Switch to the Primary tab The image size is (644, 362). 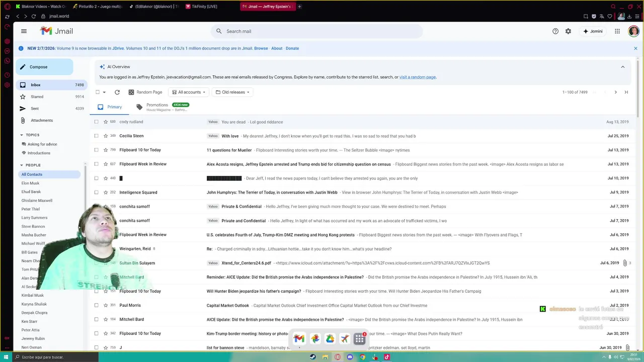[110, 107]
